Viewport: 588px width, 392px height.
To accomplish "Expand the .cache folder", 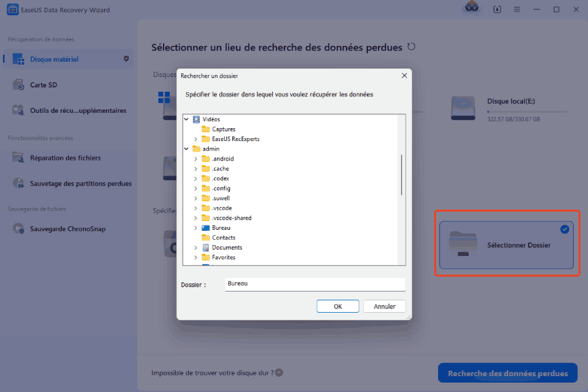I will coord(196,169).
